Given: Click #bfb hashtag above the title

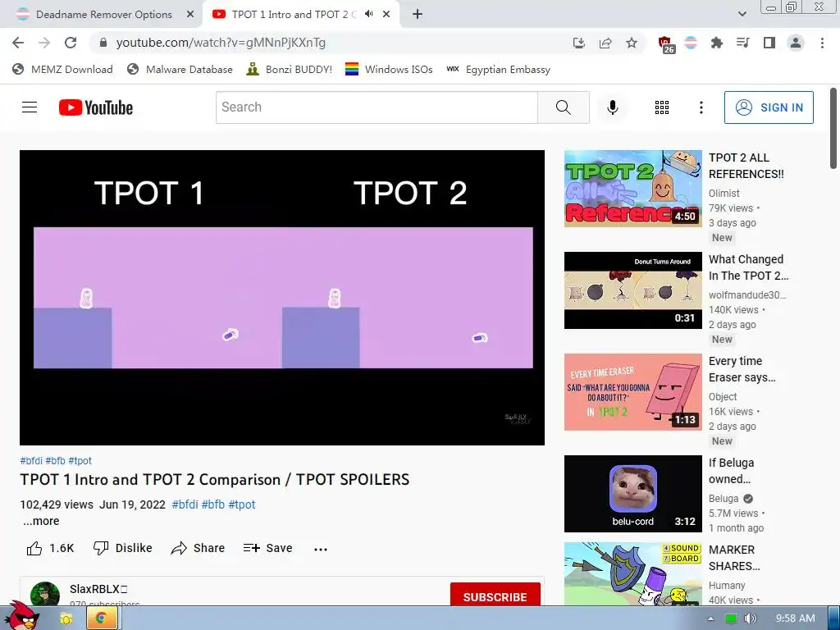Looking at the screenshot, I should (x=55, y=461).
